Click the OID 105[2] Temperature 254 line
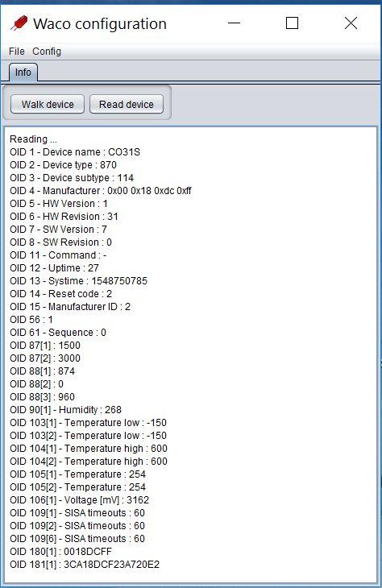Image resolution: width=382 pixels, height=588 pixels. point(77,487)
